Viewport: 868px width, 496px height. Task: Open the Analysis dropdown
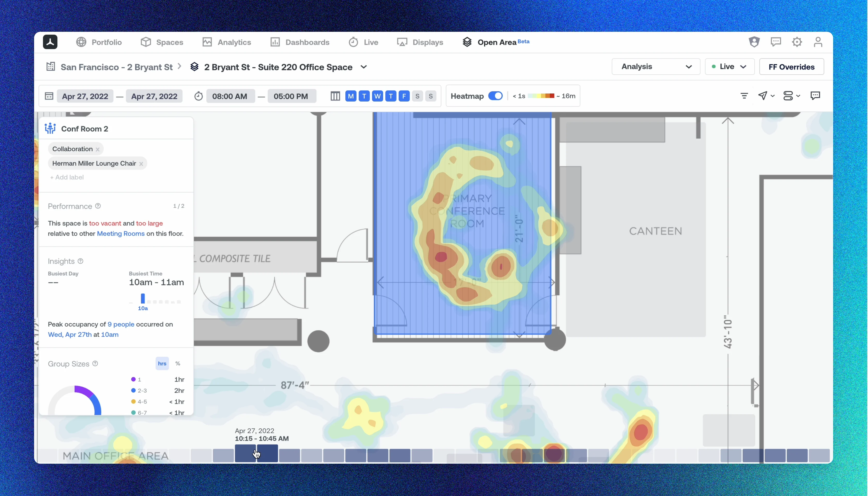coord(656,67)
